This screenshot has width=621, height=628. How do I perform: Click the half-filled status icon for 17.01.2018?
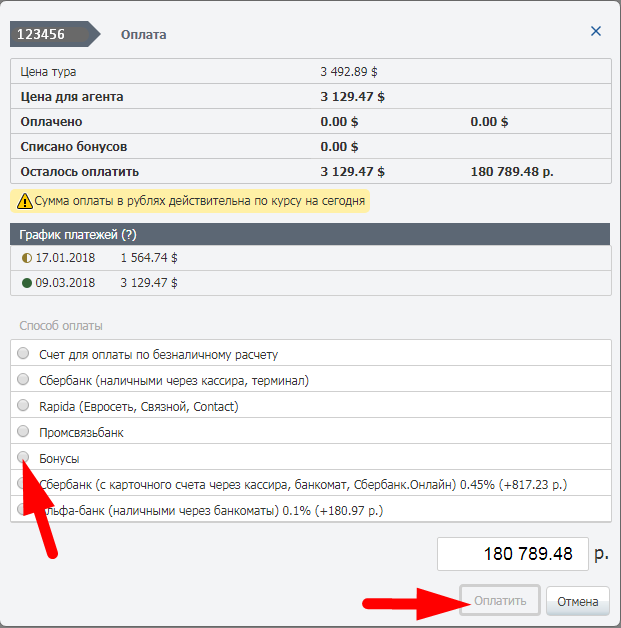pos(27,257)
